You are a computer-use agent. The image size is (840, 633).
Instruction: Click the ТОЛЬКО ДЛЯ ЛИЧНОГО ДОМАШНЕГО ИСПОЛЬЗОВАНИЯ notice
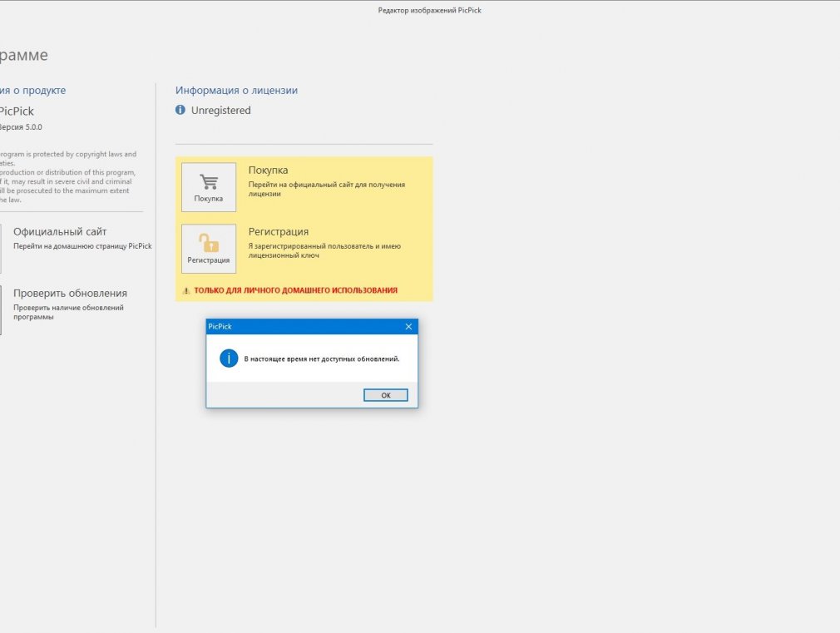click(296, 290)
